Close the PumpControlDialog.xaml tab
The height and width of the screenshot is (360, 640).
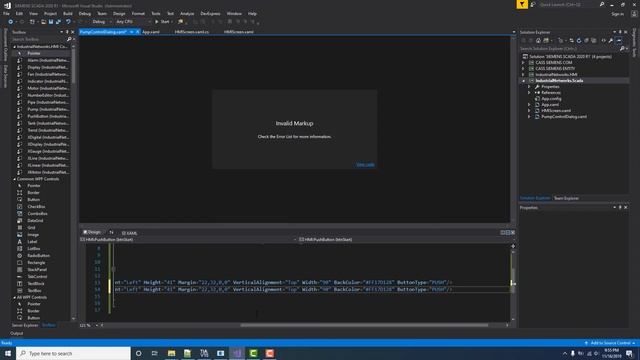click(x=138, y=32)
